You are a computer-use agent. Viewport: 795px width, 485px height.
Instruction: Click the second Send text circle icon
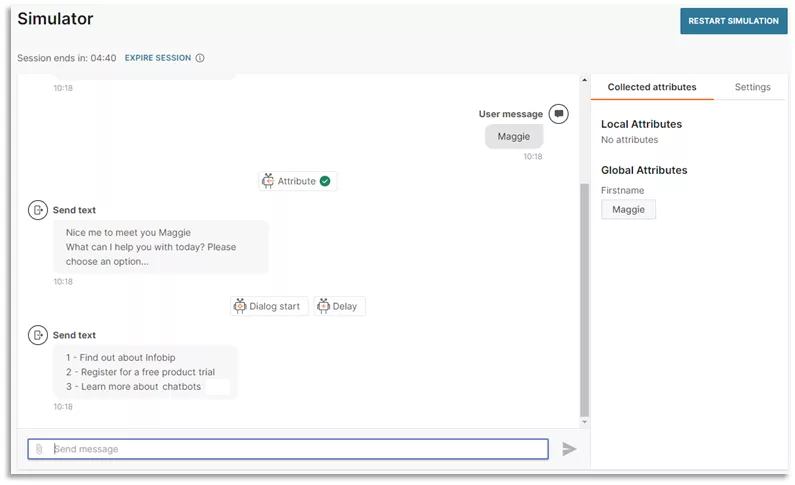click(x=38, y=335)
